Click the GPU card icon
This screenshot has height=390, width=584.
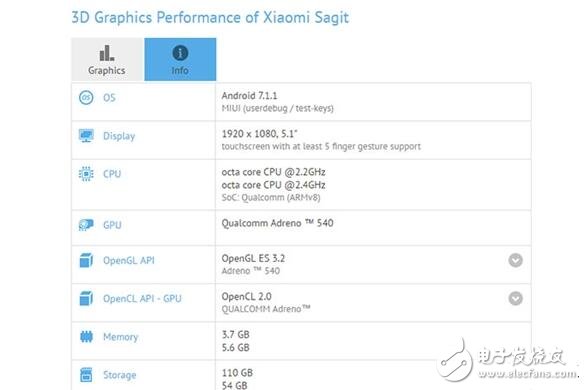tap(86, 225)
